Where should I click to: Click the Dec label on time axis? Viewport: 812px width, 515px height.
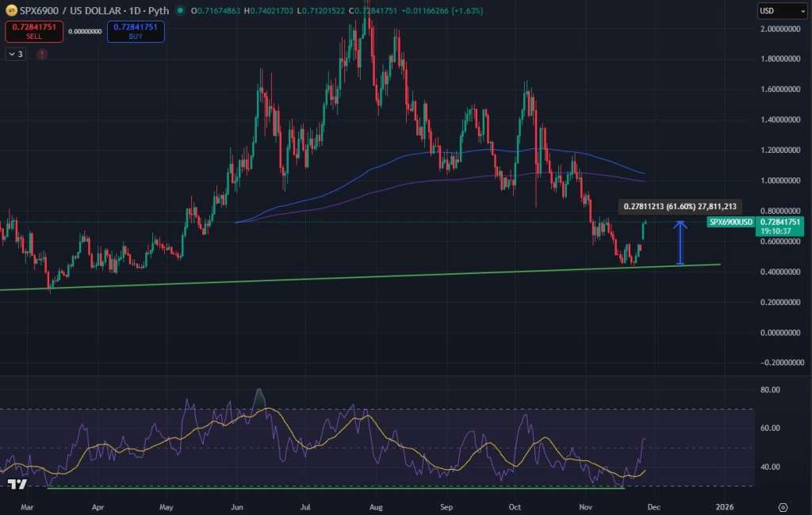653,506
